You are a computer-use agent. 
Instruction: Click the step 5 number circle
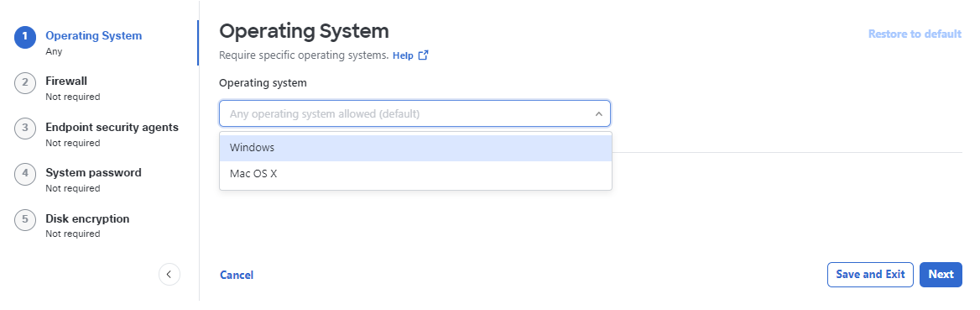point(25,220)
